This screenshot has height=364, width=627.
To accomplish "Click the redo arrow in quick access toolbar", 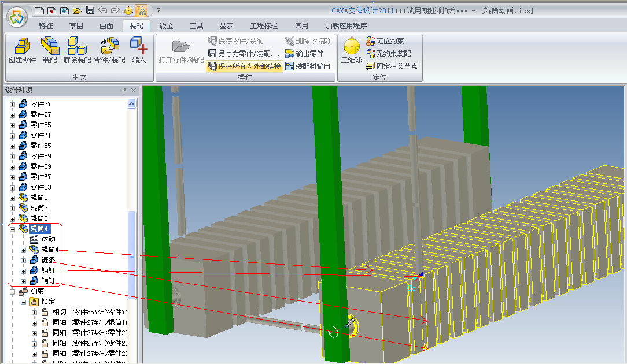I will coord(115,10).
